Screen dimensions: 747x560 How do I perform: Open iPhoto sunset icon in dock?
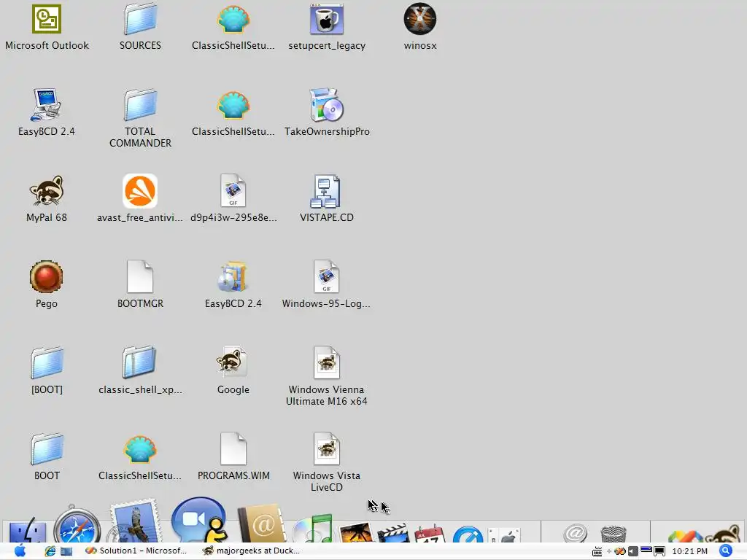click(x=355, y=532)
